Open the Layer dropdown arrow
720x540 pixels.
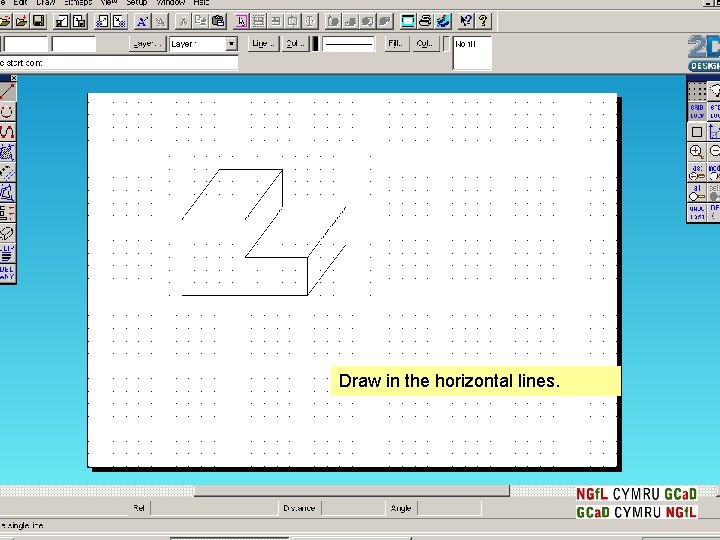click(231, 44)
